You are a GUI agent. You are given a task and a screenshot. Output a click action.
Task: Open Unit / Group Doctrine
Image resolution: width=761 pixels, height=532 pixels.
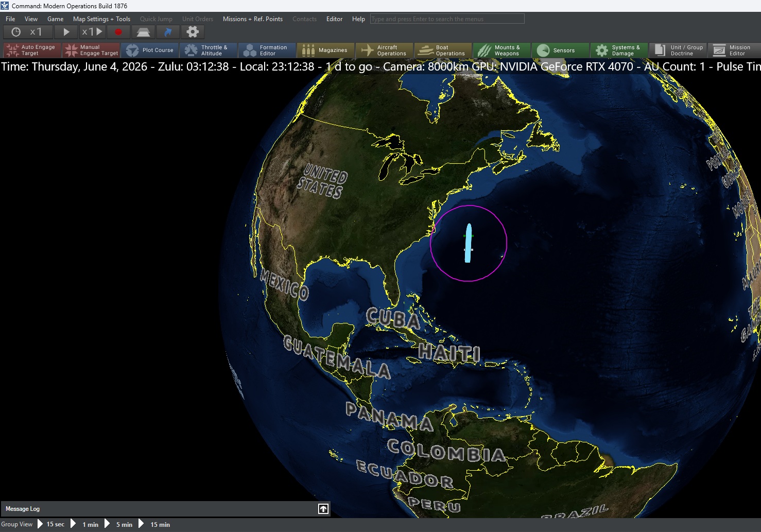pyautogui.click(x=678, y=50)
